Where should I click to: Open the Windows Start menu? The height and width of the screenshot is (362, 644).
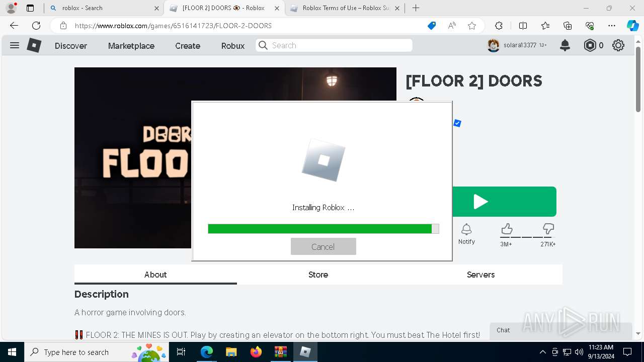12,352
